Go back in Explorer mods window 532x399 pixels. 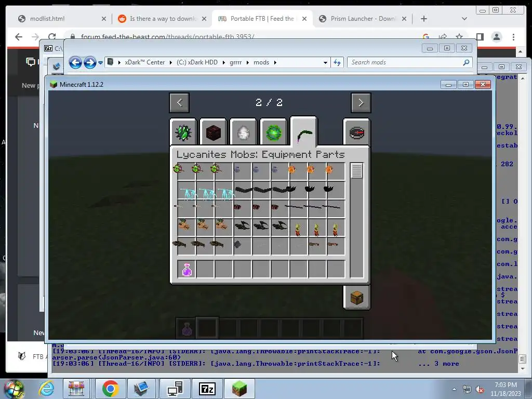point(75,62)
